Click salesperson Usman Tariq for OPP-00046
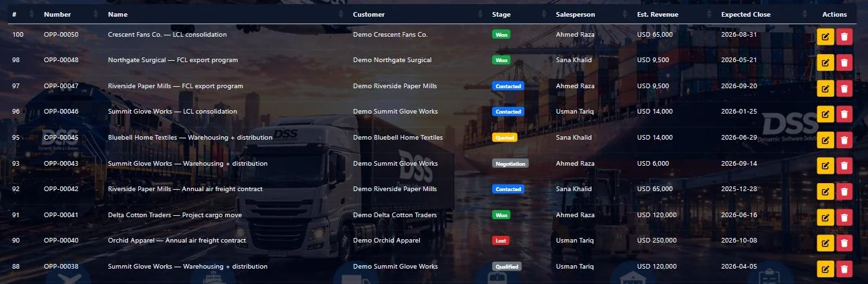Image resolution: width=868 pixels, height=284 pixels. tap(575, 112)
